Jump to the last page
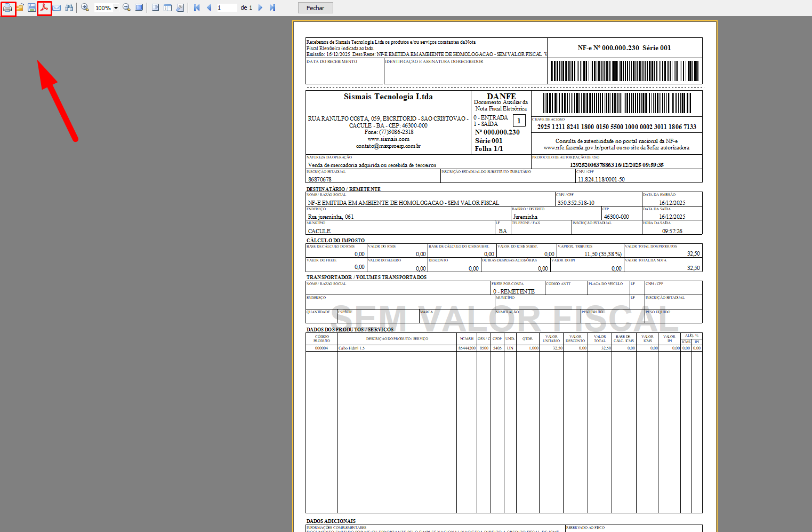Screen dimensions: 812x532 (272, 8)
